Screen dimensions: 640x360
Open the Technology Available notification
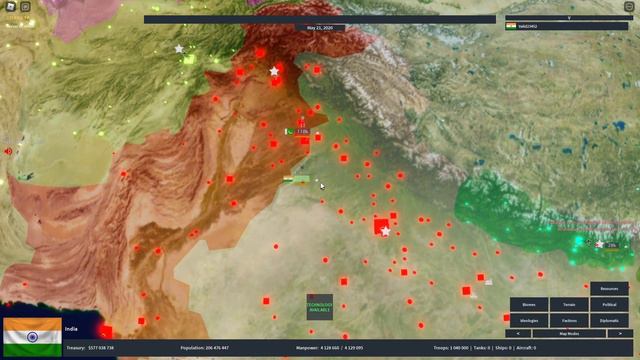coord(320,307)
